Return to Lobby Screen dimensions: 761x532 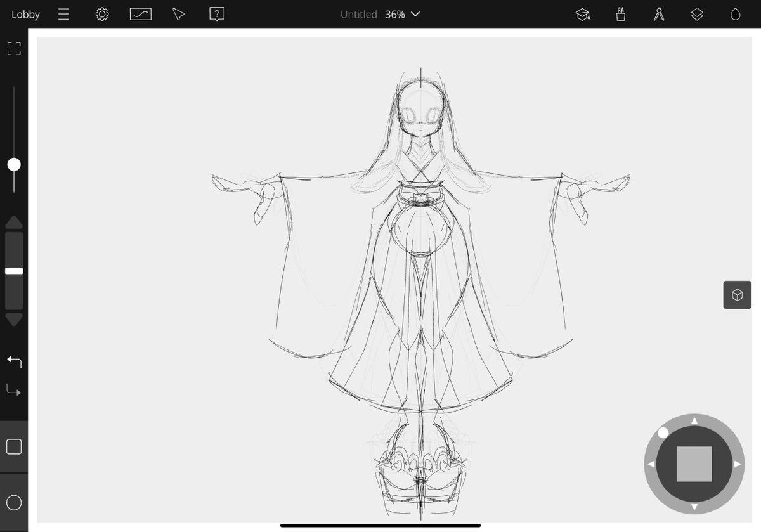click(25, 14)
